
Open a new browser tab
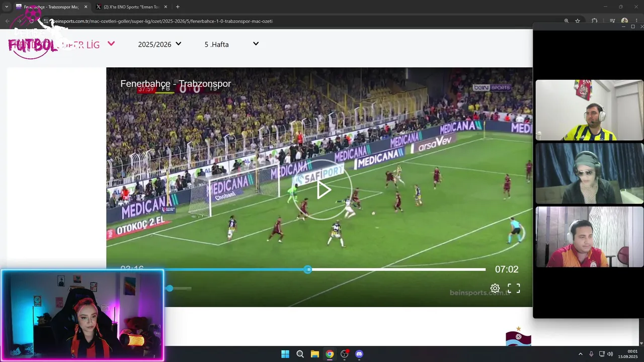pos(178,7)
